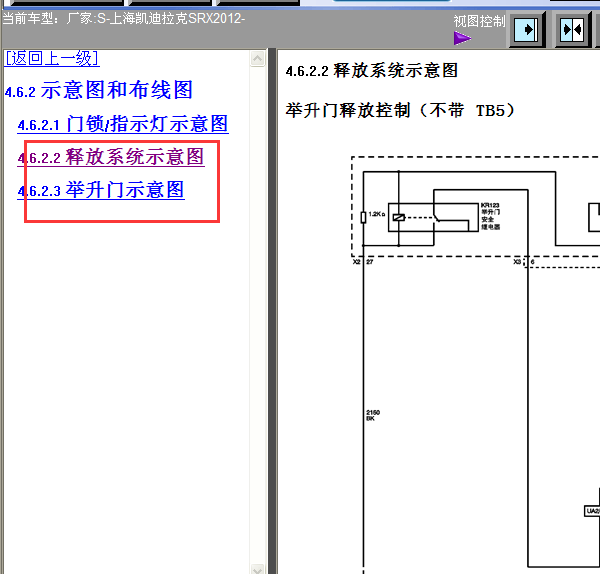
Task: Open 4.6.2.2 释放系统示意图 link
Action: 111,157
